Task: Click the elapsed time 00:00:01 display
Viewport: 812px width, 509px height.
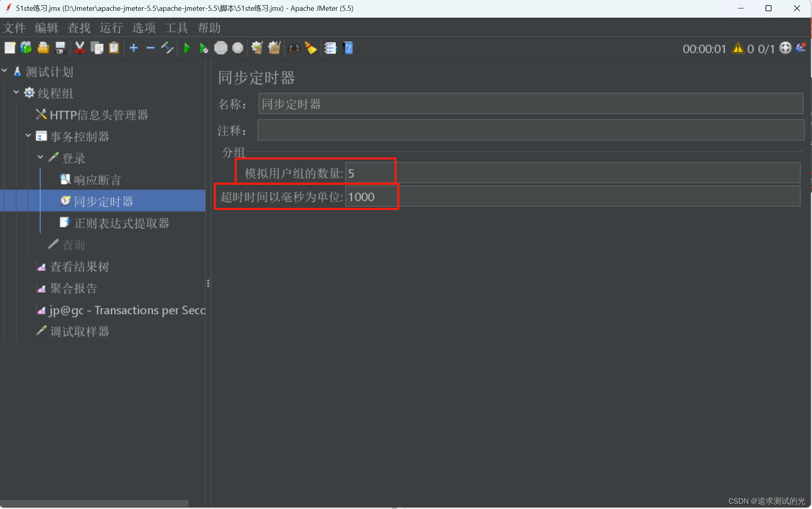Action: pos(704,49)
